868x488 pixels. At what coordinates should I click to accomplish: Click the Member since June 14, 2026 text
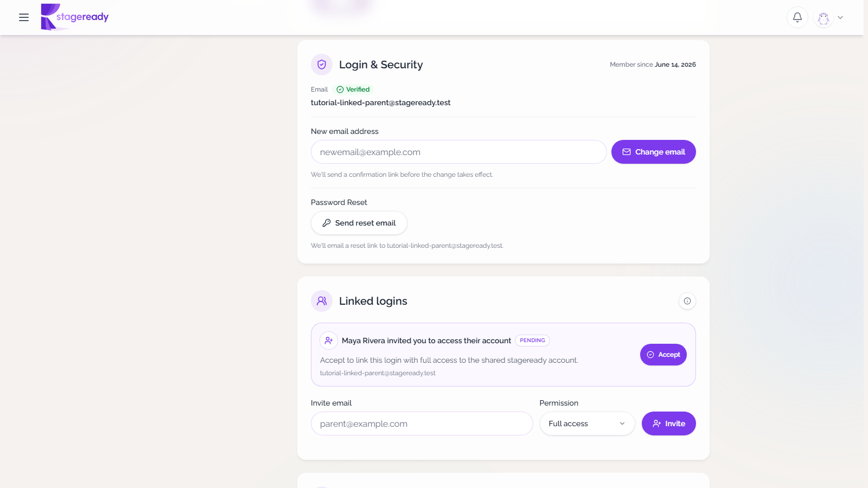coord(653,65)
